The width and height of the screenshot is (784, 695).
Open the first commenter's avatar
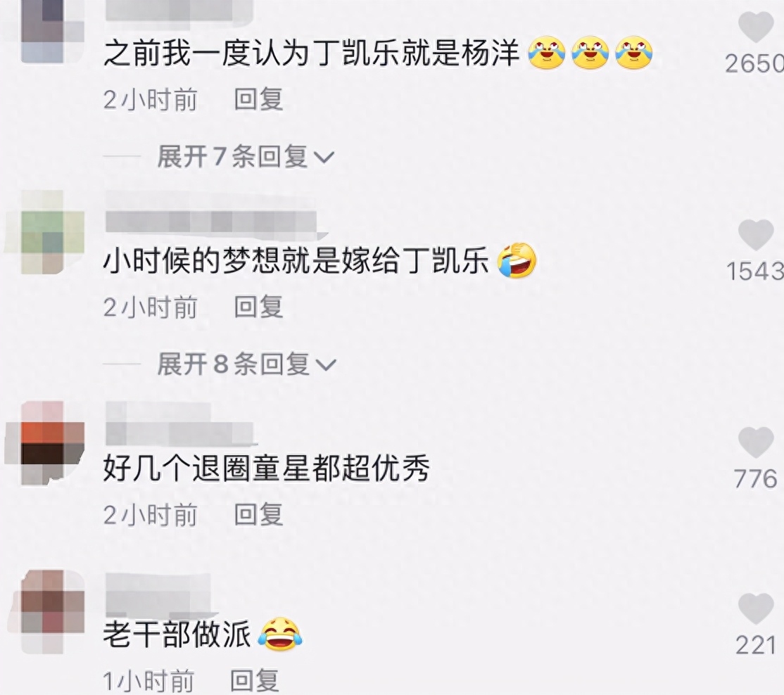point(43,31)
